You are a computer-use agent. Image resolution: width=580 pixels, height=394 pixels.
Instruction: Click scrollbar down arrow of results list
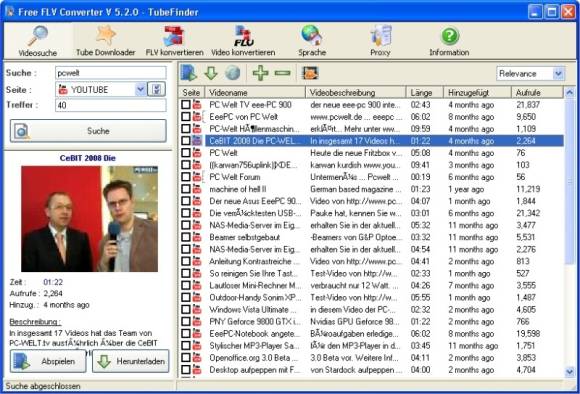click(570, 371)
